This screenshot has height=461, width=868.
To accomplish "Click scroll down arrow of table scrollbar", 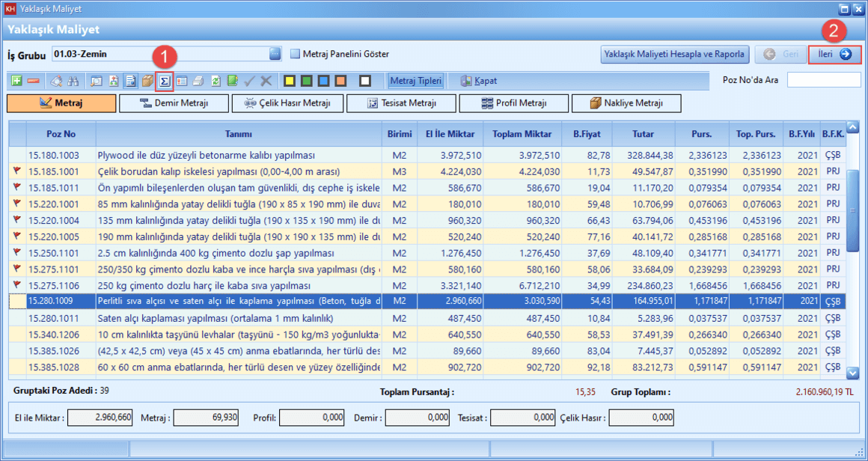I will pyautogui.click(x=852, y=372).
